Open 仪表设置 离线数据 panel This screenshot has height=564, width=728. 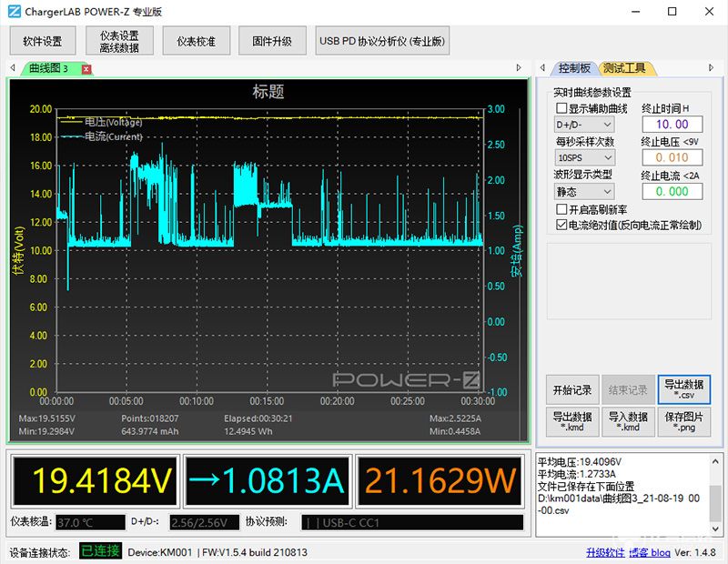pos(119,41)
